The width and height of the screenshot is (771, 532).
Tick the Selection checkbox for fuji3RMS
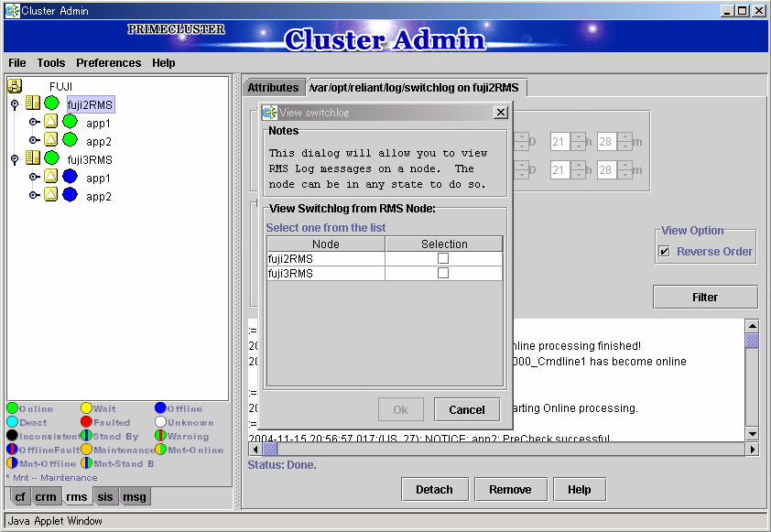443,273
